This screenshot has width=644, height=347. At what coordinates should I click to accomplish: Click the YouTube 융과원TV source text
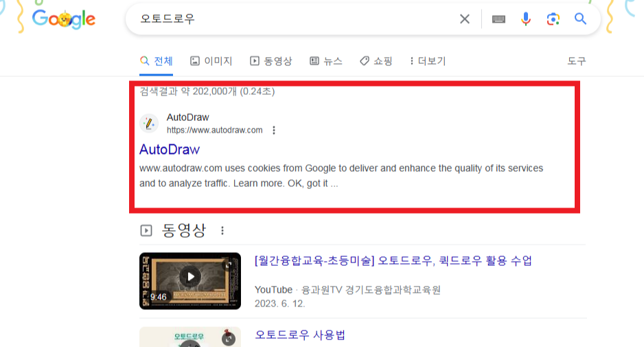(x=347, y=290)
